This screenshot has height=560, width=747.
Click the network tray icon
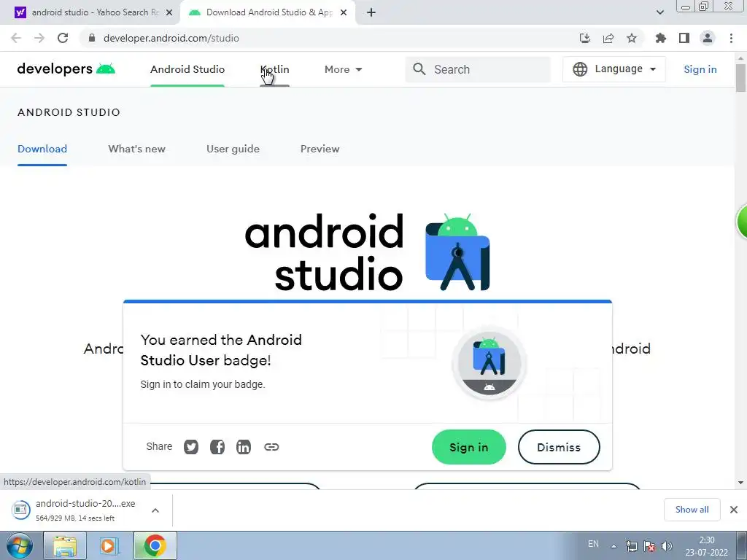point(631,546)
